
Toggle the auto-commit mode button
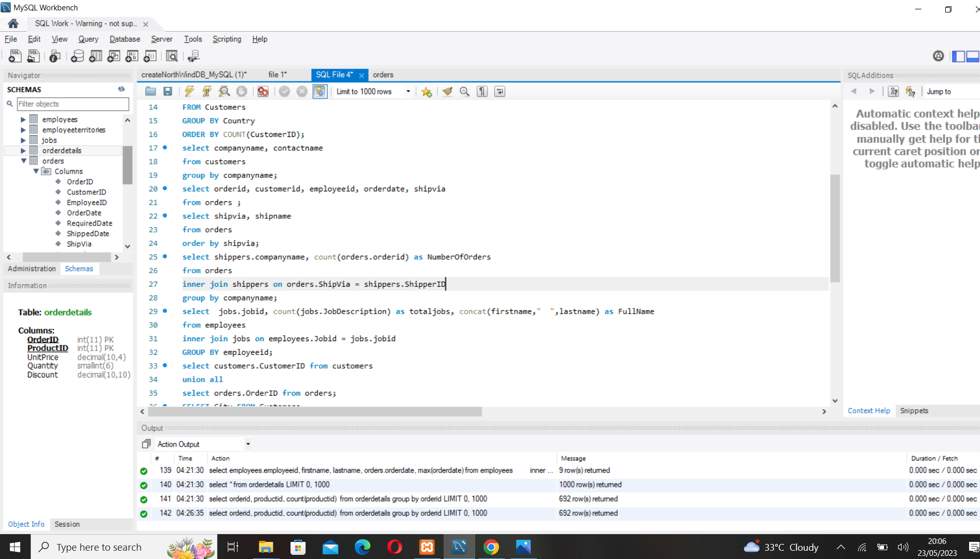(x=320, y=91)
